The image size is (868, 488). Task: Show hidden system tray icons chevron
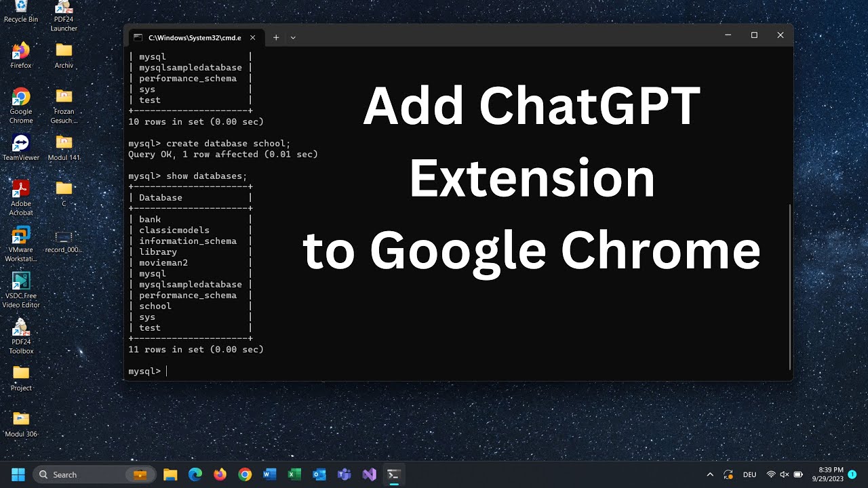(x=710, y=474)
